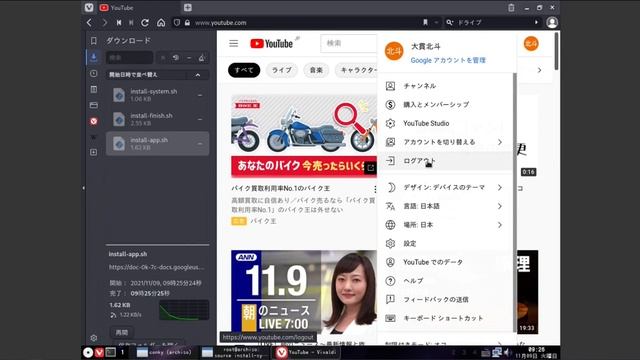Bookmark this page in address bar
The width and height of the screenshot is (640, 360).
(425, 22)
